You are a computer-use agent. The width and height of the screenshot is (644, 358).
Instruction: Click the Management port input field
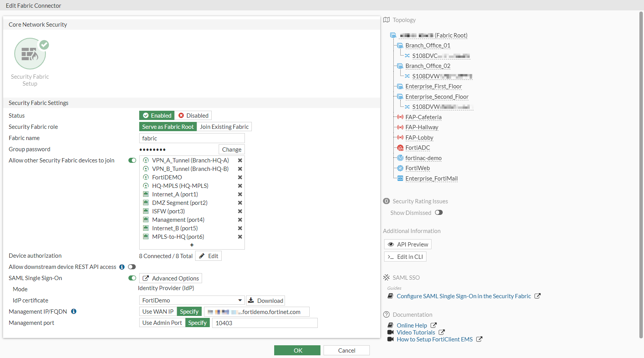(x=265, y=323)
